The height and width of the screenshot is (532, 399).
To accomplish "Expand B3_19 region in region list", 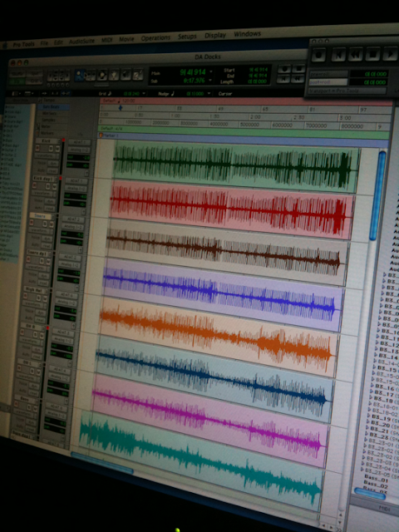I will pyautogui.click(x=369, y=416).
